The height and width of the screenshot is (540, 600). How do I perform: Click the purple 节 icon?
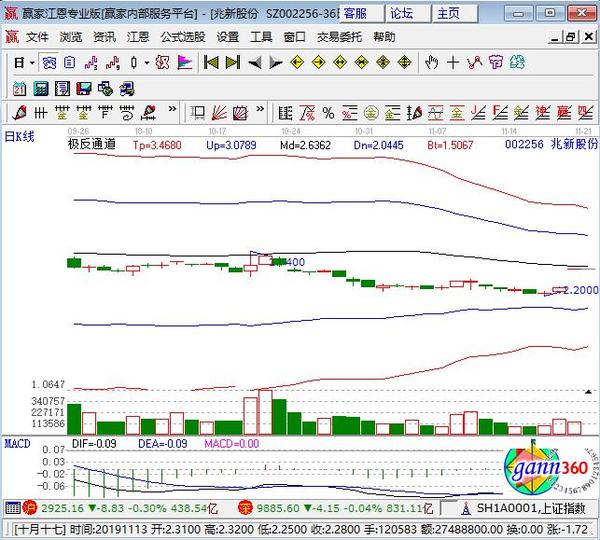pos(496,62)
